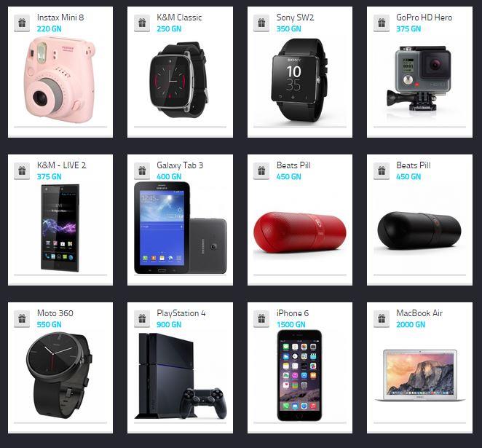Viewport: 482px width, 448px height.
Task: Click progress bar under GoPro HD Hero image
Action: [x=419, y=127]
